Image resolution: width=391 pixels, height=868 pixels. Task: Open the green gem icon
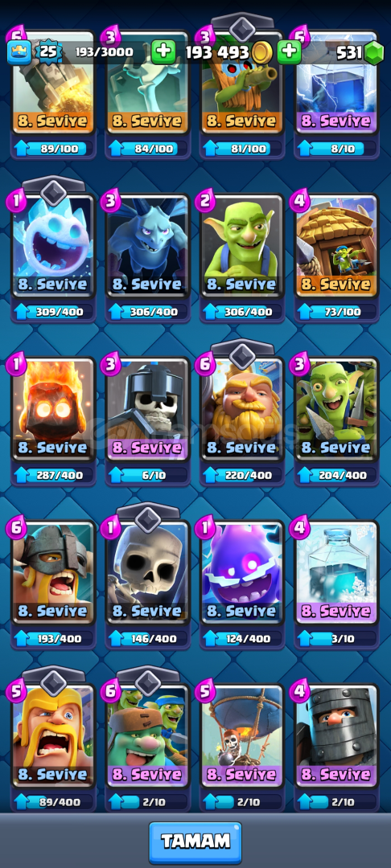coord(374,53)
